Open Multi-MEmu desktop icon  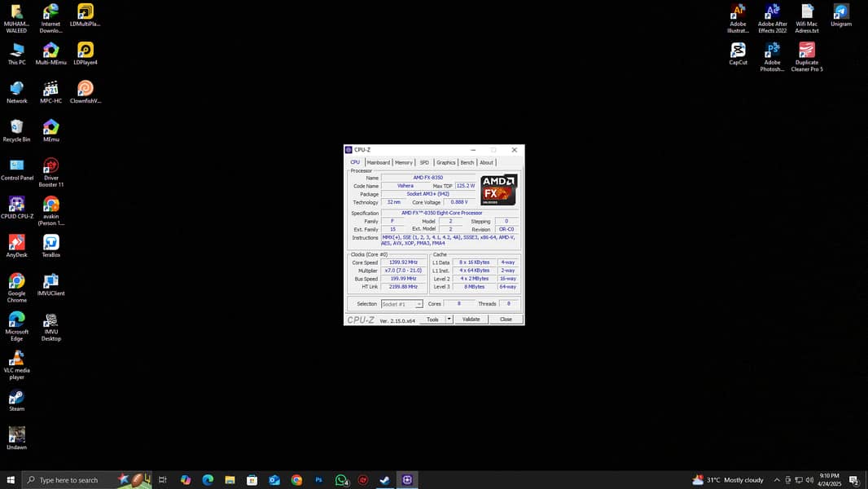point(51,54)
